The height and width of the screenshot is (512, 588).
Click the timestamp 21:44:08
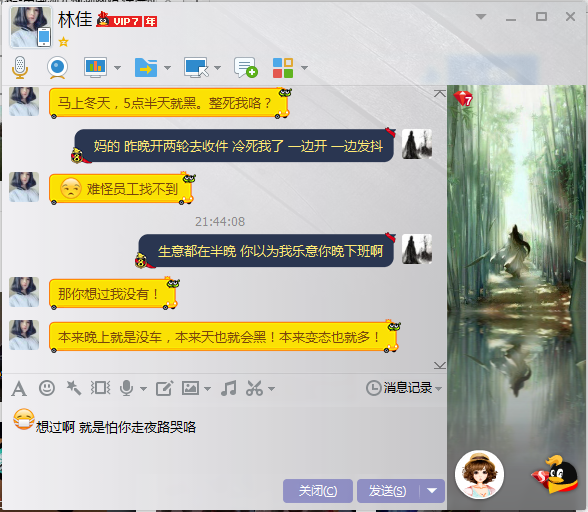click(x=220, y=222)
